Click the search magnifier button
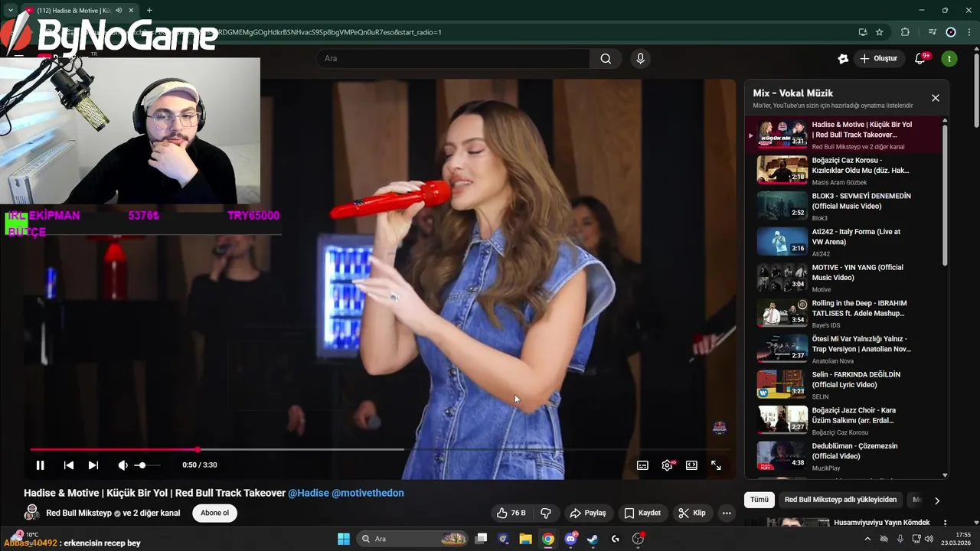 point(606,58)
